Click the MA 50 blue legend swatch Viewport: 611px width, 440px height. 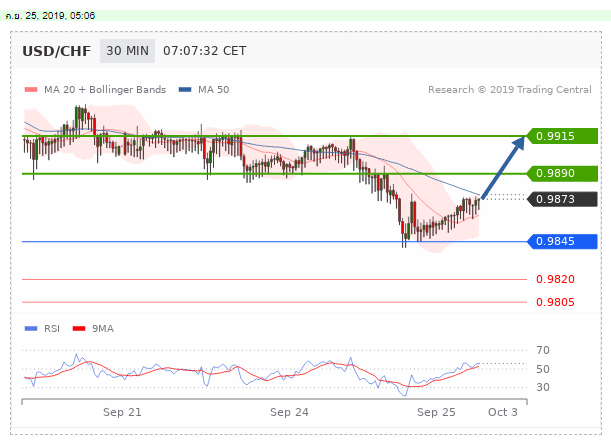tap(185, 90)
